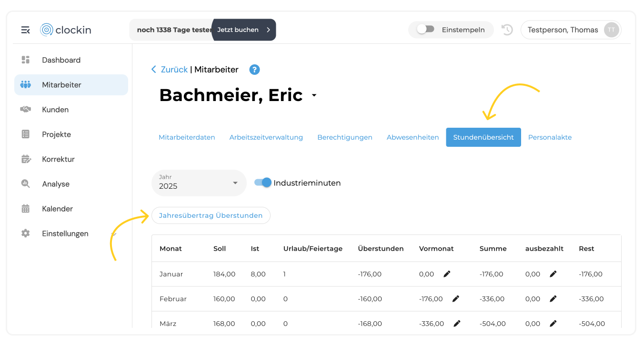Viewport: 644px width, 346px height.
Task: Disable the Industrieminuten toggle
Action: click(263, 183)
